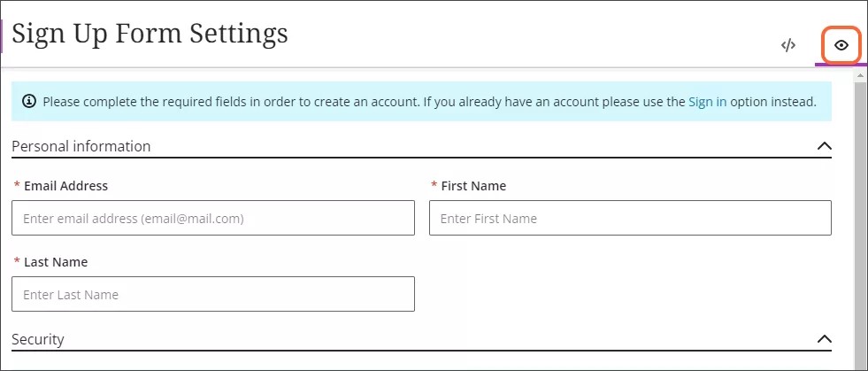The width and height of the screenshot is (868, 371).
Task: Click the red asterisk beside First Name
Action: [434, 187]
